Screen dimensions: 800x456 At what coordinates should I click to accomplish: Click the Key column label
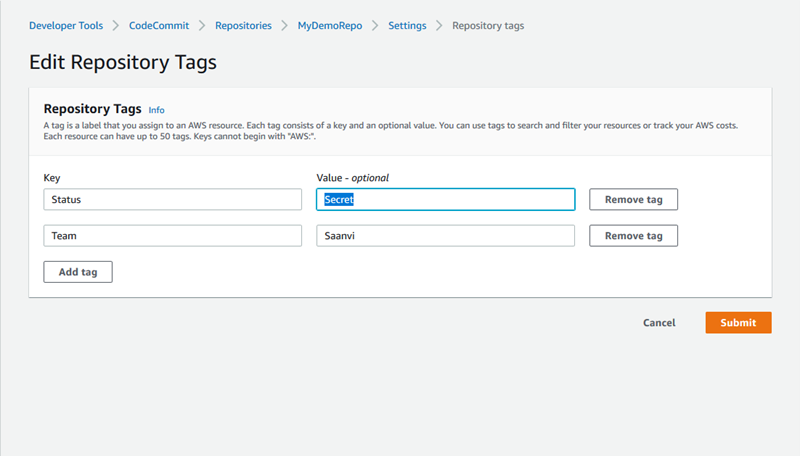(52, 178)
